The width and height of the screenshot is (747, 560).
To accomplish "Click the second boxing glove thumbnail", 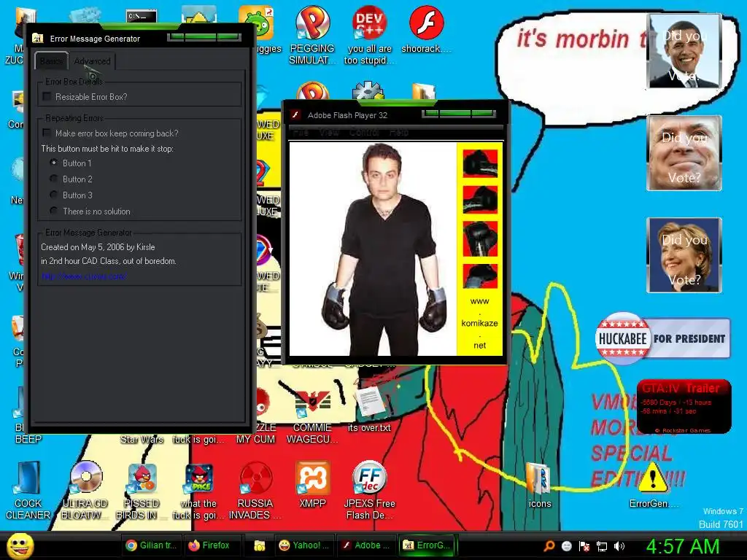I will [480, 199].
